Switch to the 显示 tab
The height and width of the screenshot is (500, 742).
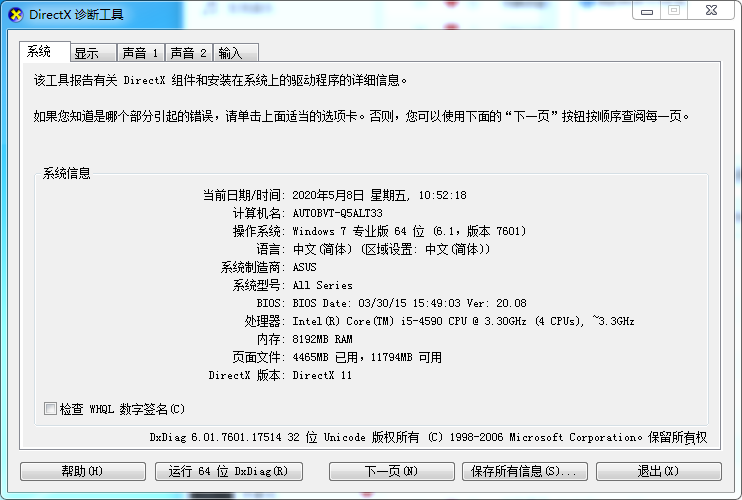93,53
